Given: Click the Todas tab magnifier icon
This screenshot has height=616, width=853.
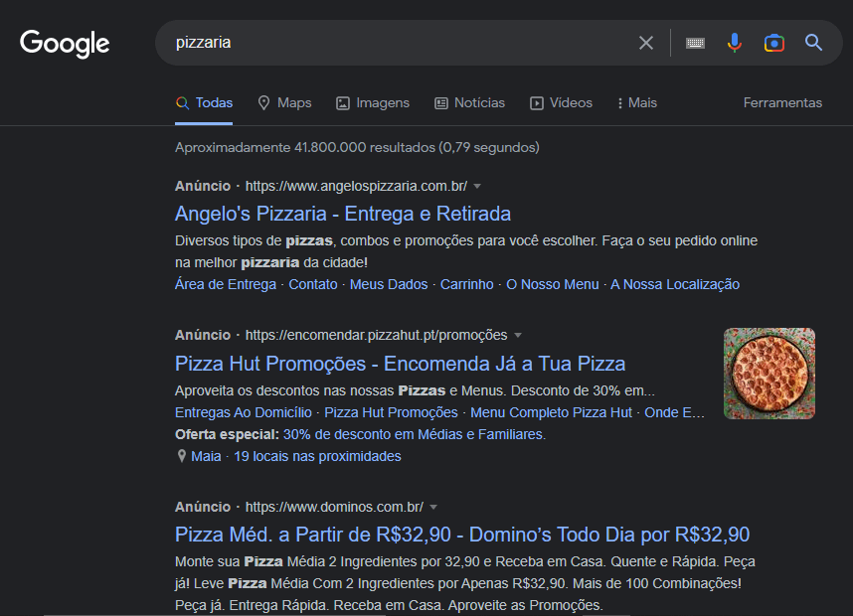Looking at the screenshot, I should [x=182, y=102].
